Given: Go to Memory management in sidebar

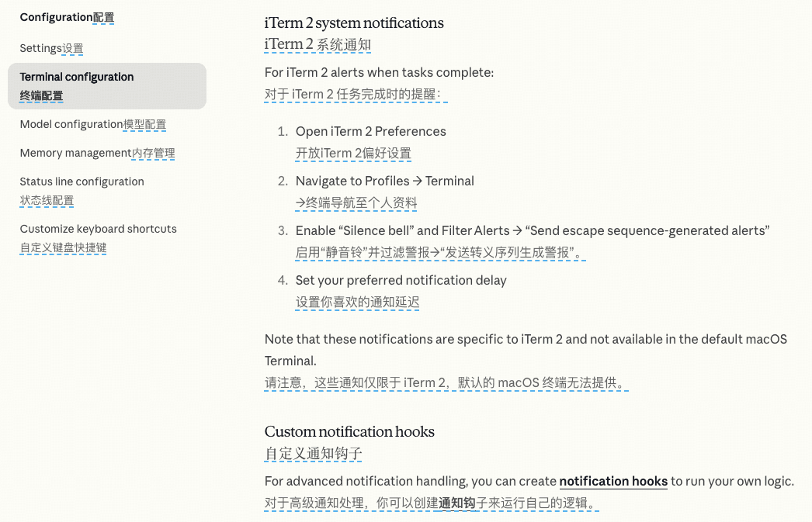Looking at the screenshot, I should 97,153.
